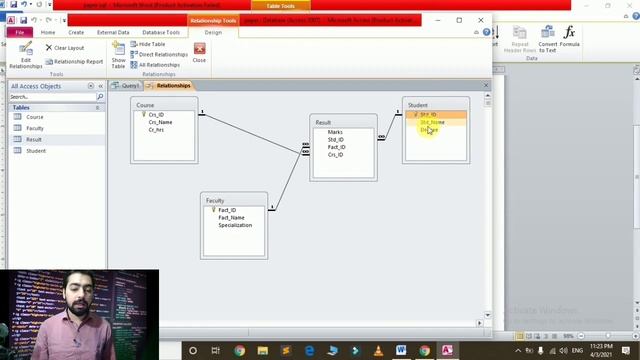Viewport: 640px width, 360px height.
Task: Select the Relationships document tab
Action: [x=169, y=85]
